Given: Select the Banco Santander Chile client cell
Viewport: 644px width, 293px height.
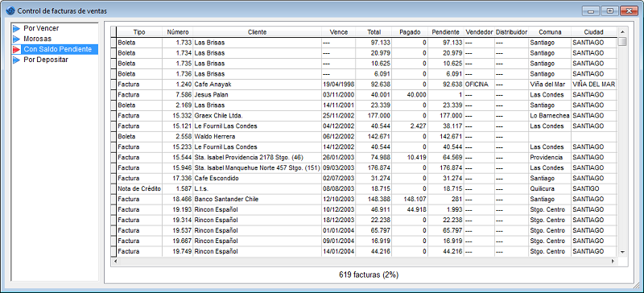Looking at the screenshot, I should click(257, 200).
